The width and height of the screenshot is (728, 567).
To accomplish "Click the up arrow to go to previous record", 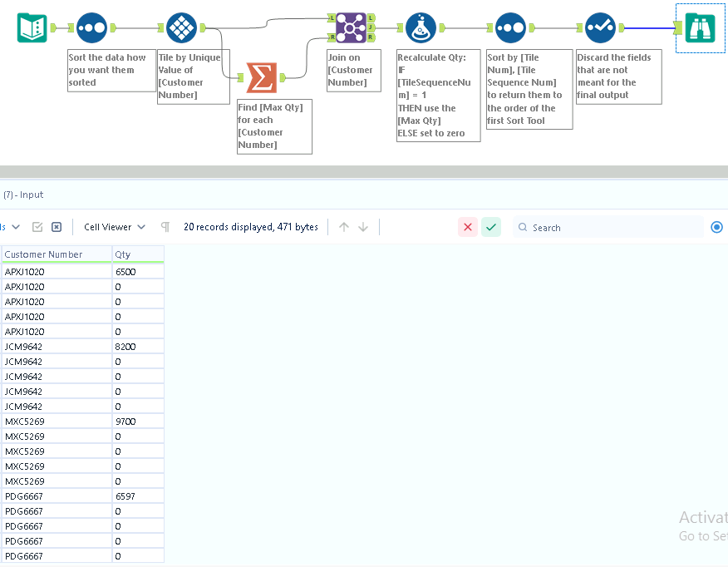I will pos(343,226).
